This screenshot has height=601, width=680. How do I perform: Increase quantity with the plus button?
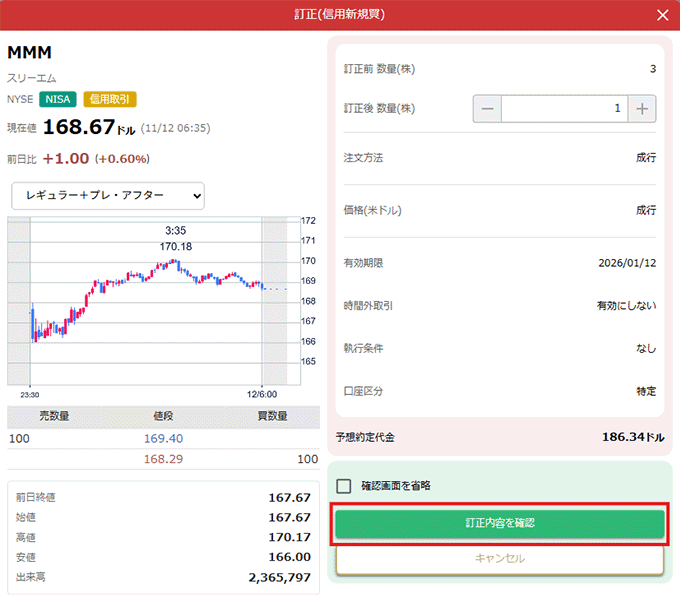tap(642, 108)
